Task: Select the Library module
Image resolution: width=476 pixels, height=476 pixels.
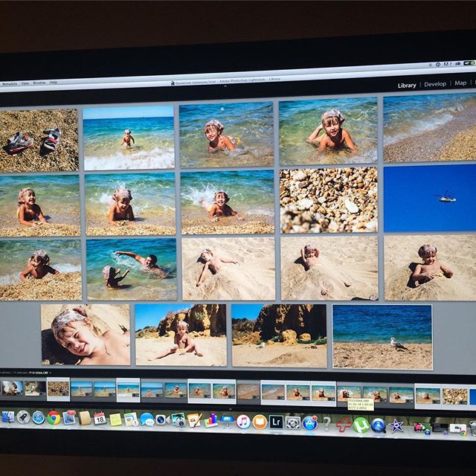Action: pos(407,85)
